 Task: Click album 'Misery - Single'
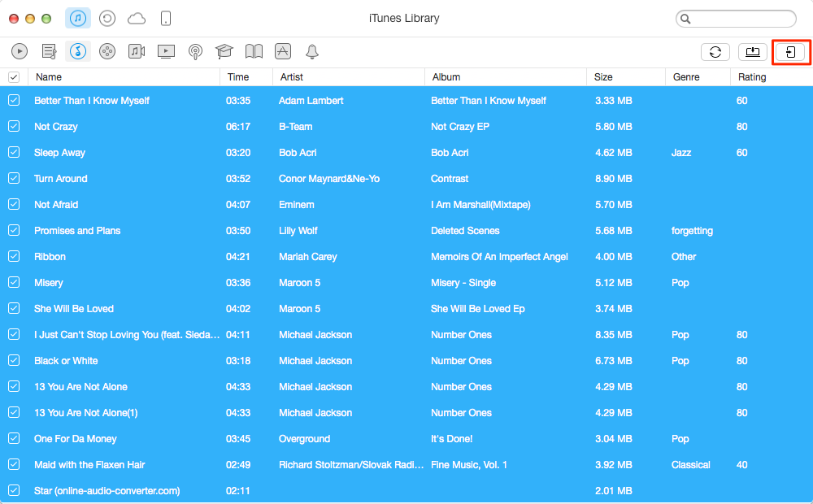click(x=463, y=283)
